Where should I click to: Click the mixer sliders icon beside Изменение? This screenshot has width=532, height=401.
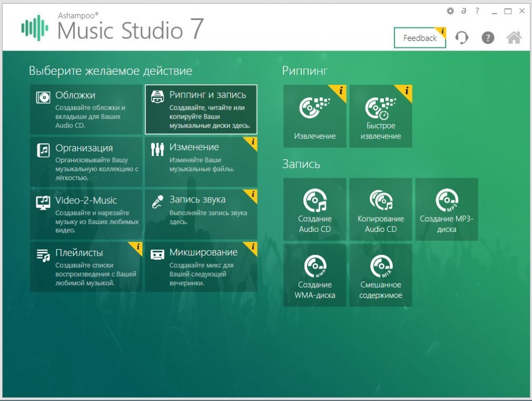(x=157, y=150)
